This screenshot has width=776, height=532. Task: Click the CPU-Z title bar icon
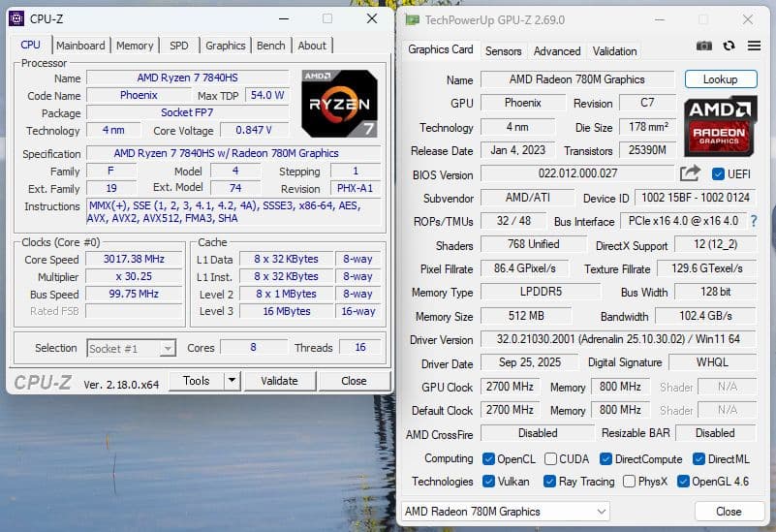(16, 18)
